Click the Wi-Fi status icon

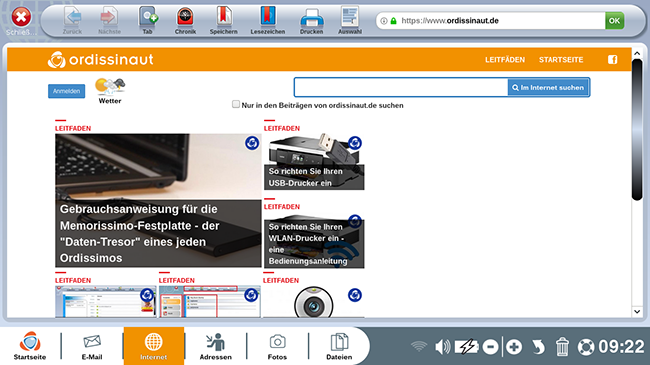tap(419, 346)
